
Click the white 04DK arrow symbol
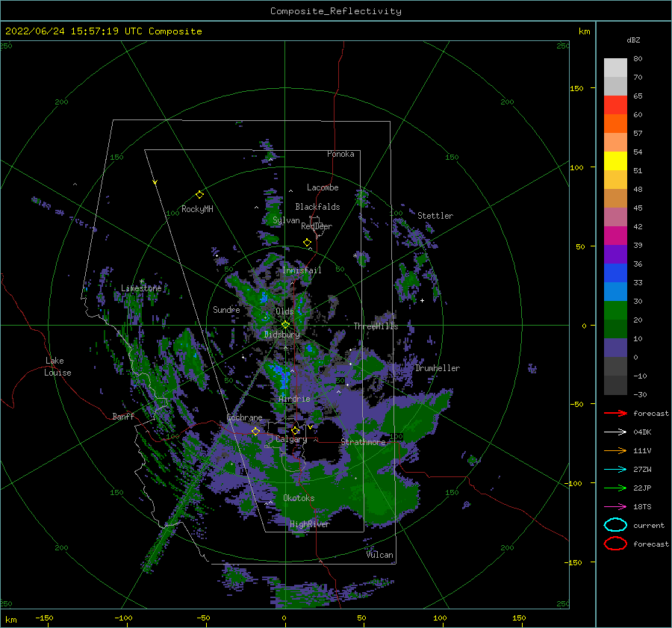[x=615, y=432]
